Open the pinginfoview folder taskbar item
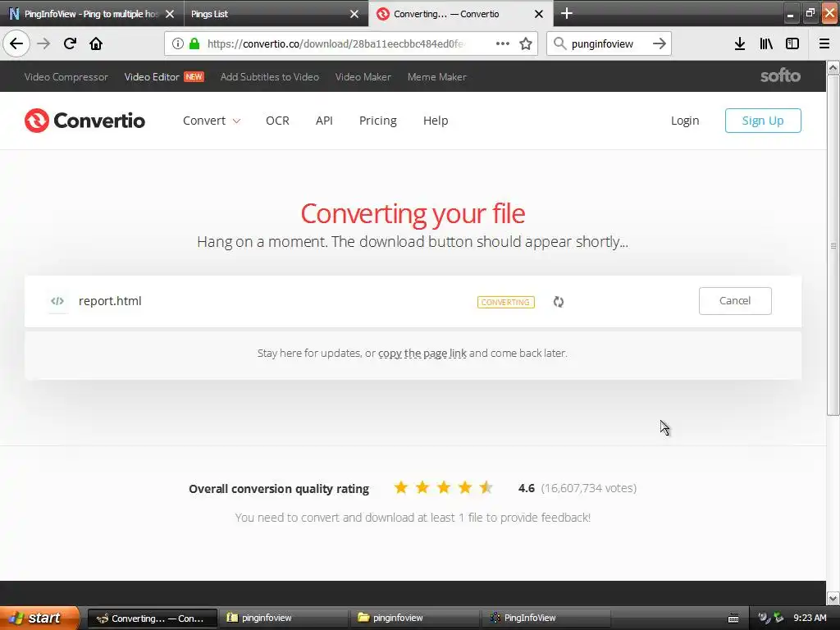Screen dimensions: 840x630 point(415,619)
